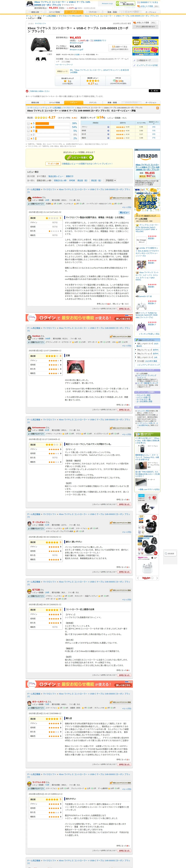Open the 評価項目 sort dropdown
Image resolution: width=186 pixels, height=868 pixels.
click(x=110, y=181)
